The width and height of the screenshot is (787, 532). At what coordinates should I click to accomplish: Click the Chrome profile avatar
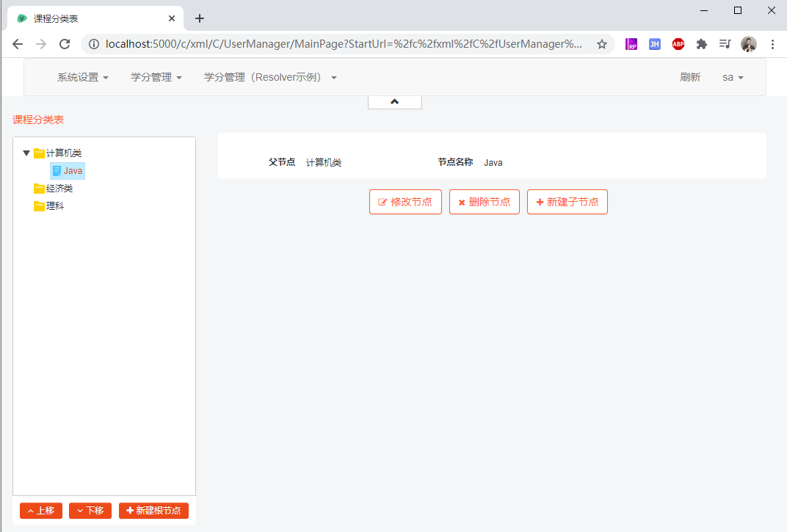748,44
